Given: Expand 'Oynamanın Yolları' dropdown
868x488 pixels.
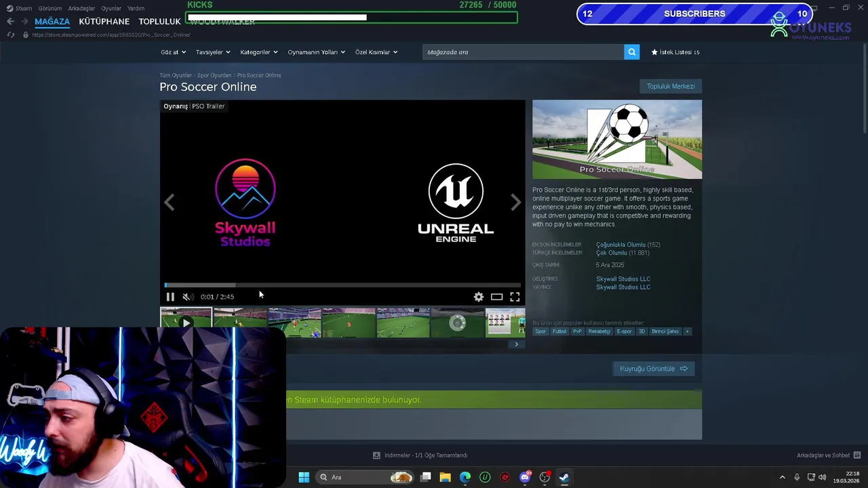Looking at the screenshot, I should tap(316, 52).
